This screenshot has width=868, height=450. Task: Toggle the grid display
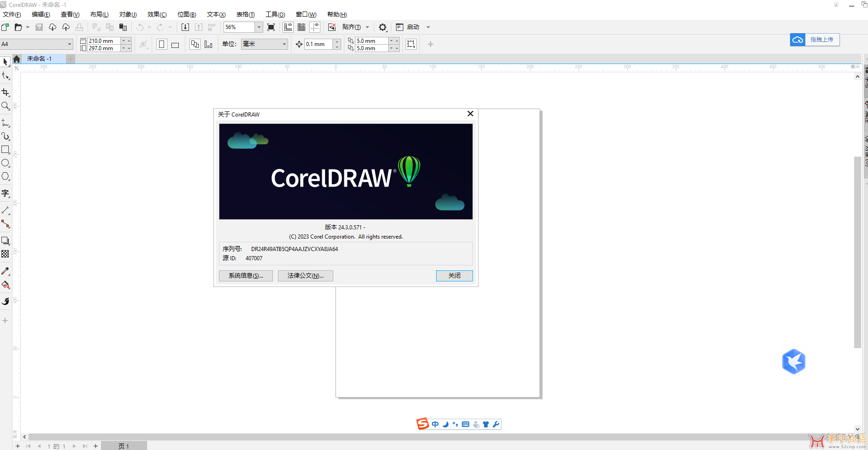301,27
